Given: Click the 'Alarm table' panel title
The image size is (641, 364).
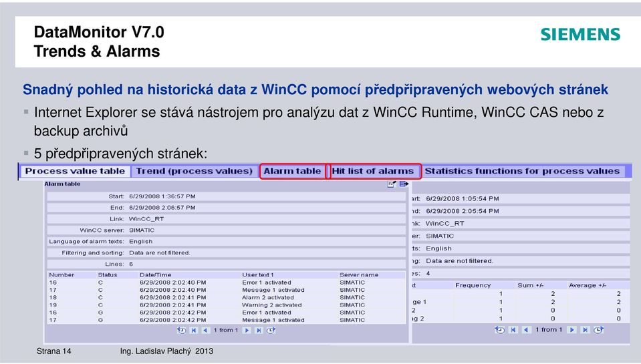Looking at the screenshot, I should (x=62, y=184).
